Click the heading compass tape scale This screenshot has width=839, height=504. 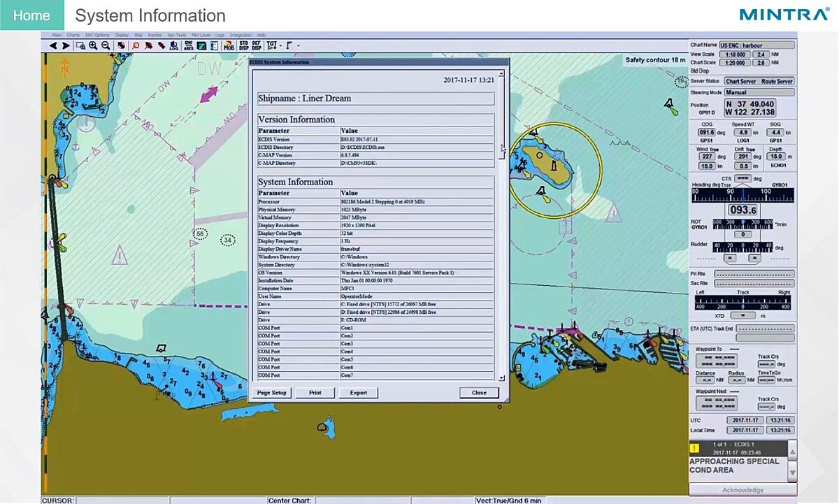742,194
